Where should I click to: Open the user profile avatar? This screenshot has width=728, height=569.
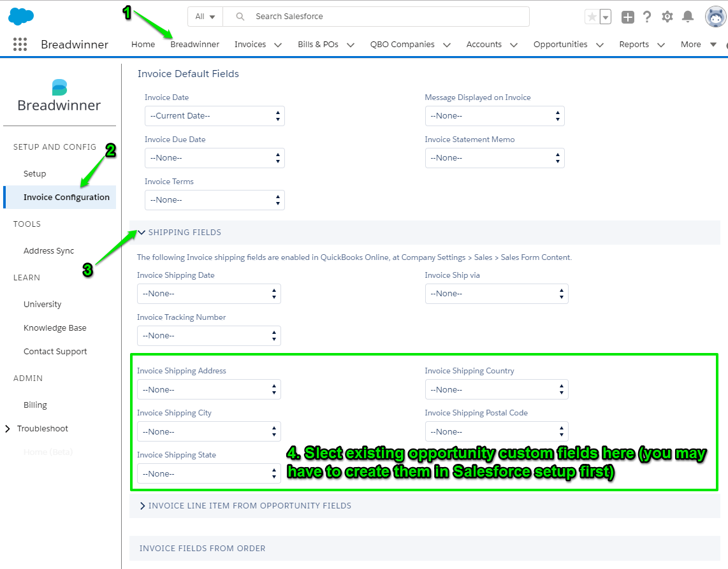(x=715, y=17)
